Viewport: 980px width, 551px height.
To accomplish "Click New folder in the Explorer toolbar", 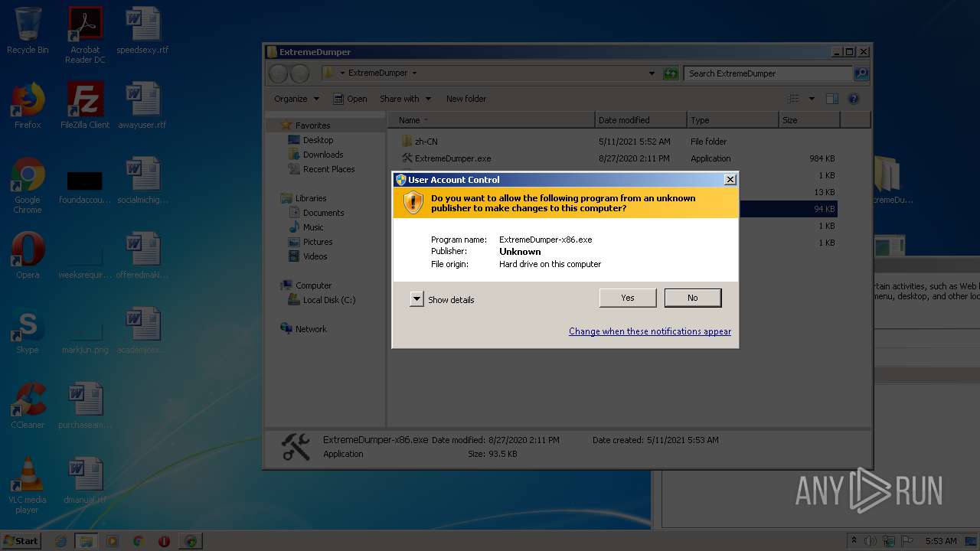I will (465, 99).
